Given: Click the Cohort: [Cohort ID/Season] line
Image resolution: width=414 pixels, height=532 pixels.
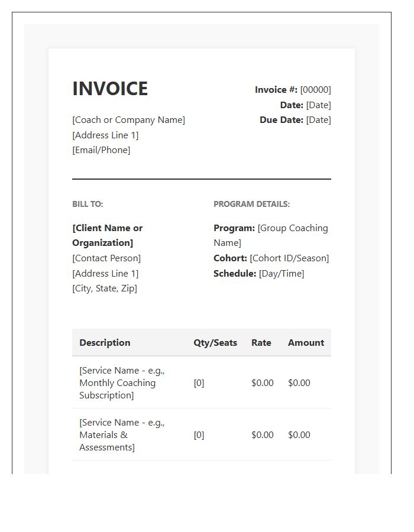Looking at the screenshot, I should pos(271,258).
